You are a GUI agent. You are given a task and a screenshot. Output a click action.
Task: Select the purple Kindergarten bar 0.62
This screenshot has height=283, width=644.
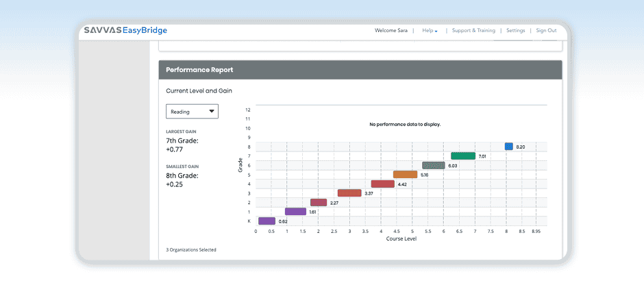[x=267, y=221]
